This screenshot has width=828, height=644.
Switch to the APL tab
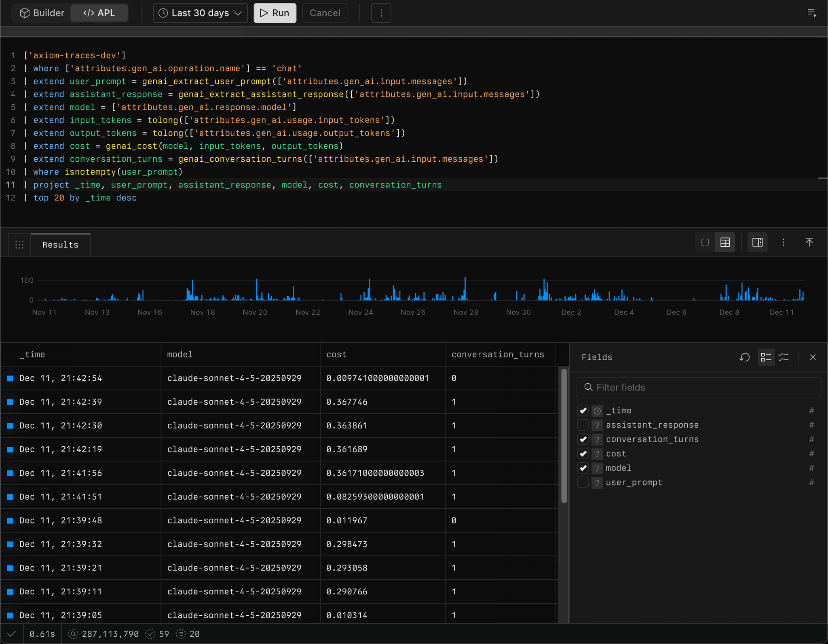tap(99, 13)
